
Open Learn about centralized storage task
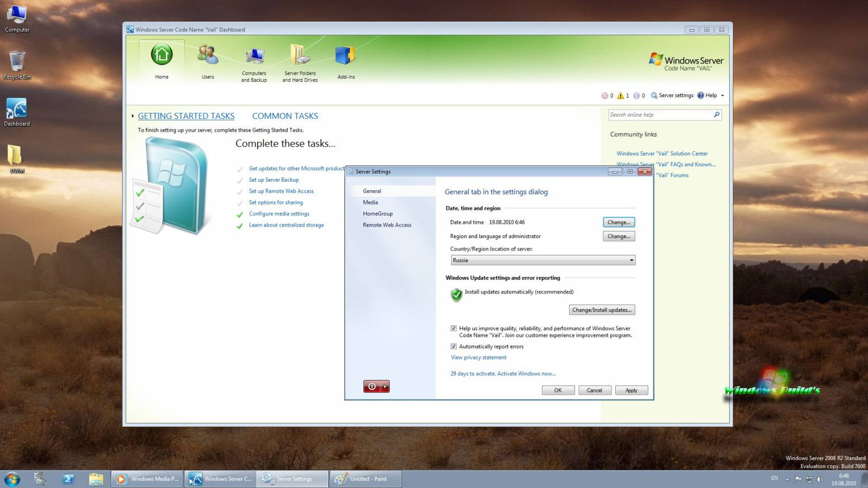[x=286, y=226]
